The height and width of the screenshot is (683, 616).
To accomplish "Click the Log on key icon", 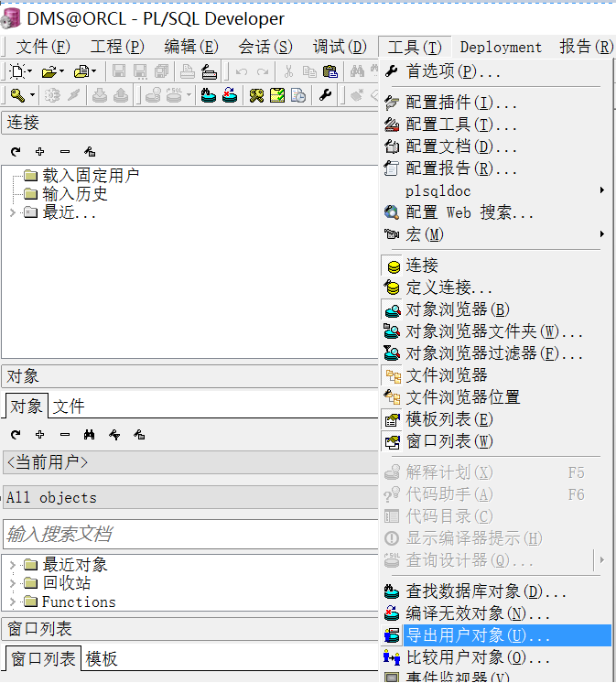I will 17,95.
